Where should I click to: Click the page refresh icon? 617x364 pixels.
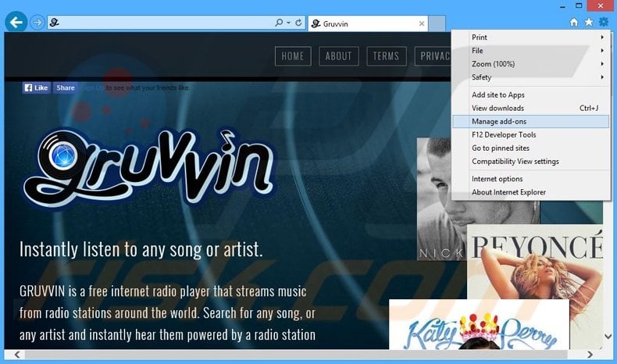click(x=298, y=23)
